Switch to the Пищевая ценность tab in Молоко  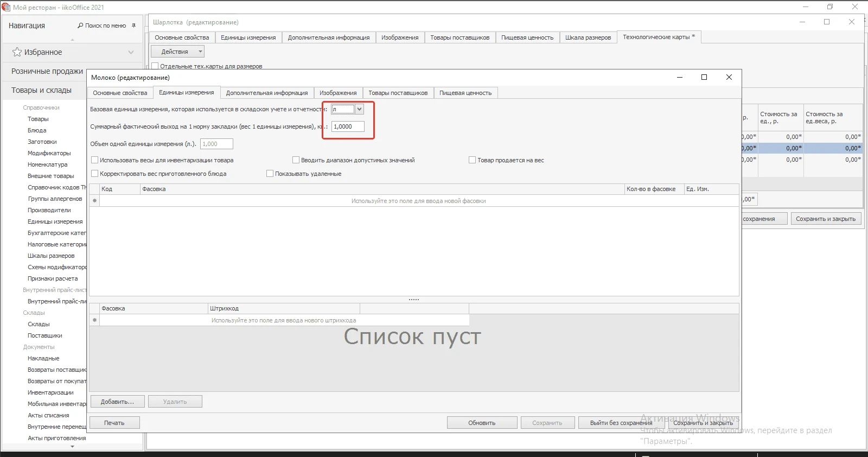click(465, 93)
